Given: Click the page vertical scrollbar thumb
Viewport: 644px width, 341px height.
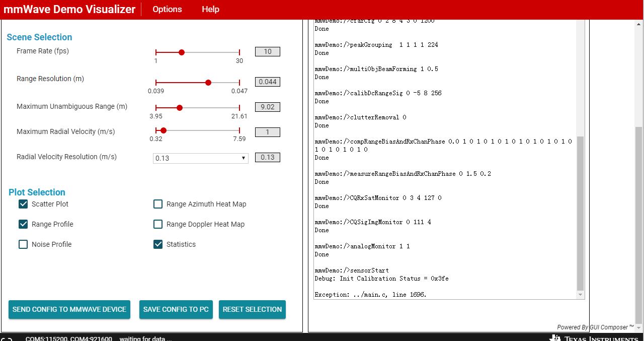Looking at the screenshot, I should 639,225.
